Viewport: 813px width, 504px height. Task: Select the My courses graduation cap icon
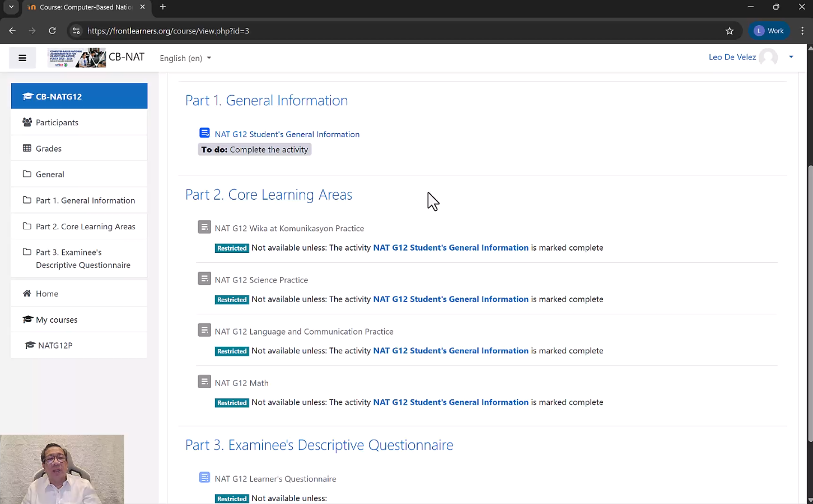tap(27, 319)
